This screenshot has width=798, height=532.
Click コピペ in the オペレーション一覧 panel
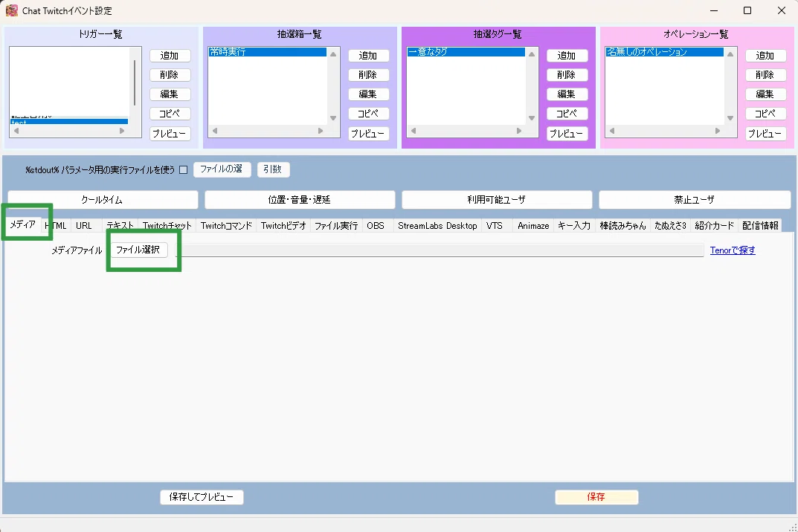tap(765, 114)
